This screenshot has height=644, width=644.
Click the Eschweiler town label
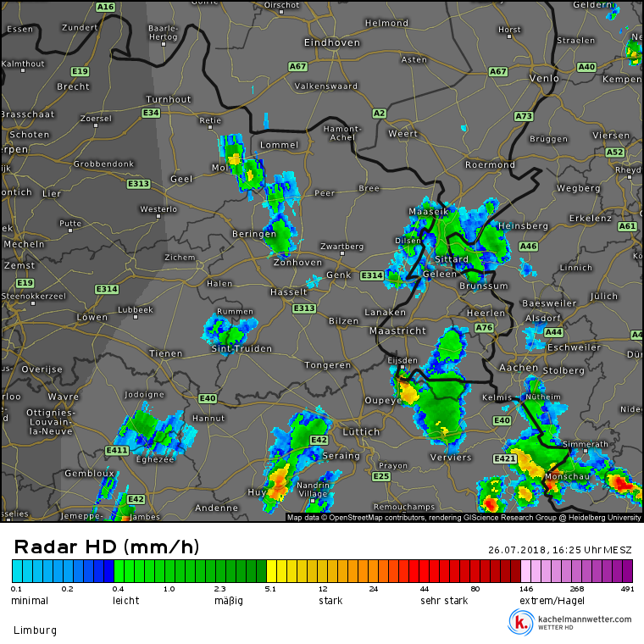[x=574, y=347]
